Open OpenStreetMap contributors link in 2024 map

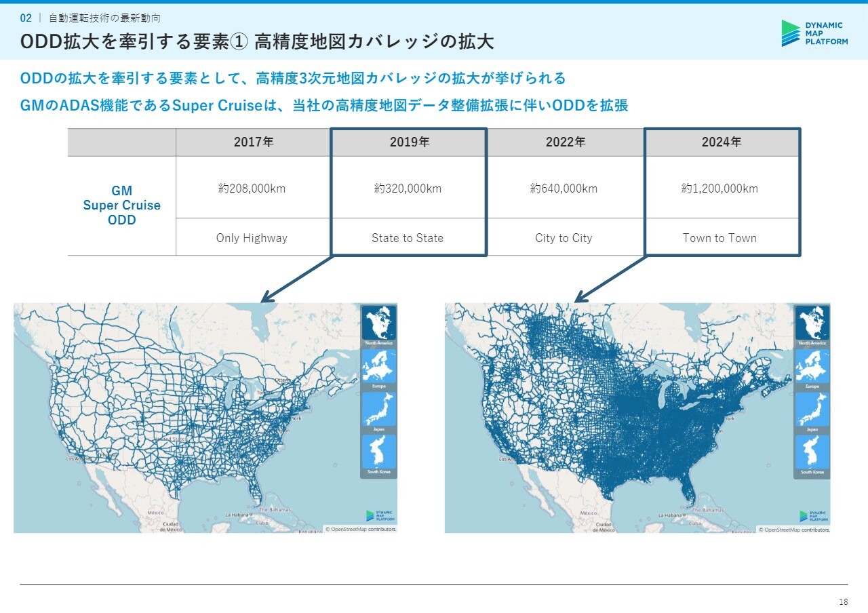pyautogui.click(x=793, y=530)
